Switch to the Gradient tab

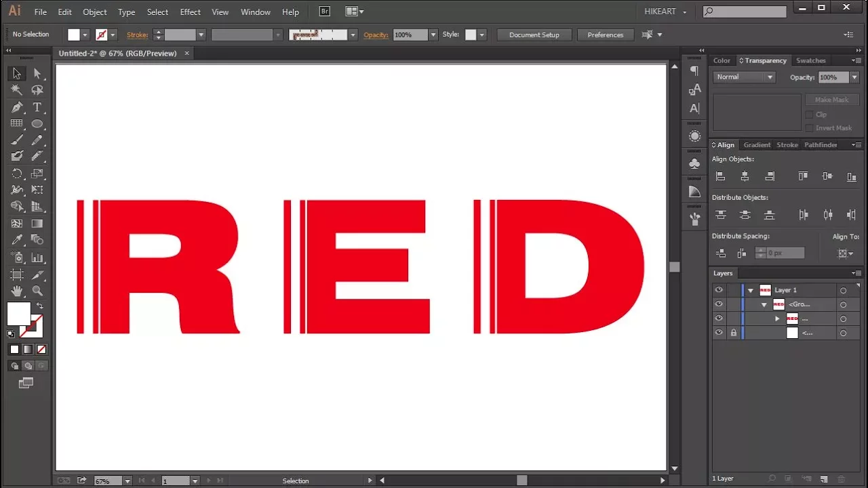point(757,144)
